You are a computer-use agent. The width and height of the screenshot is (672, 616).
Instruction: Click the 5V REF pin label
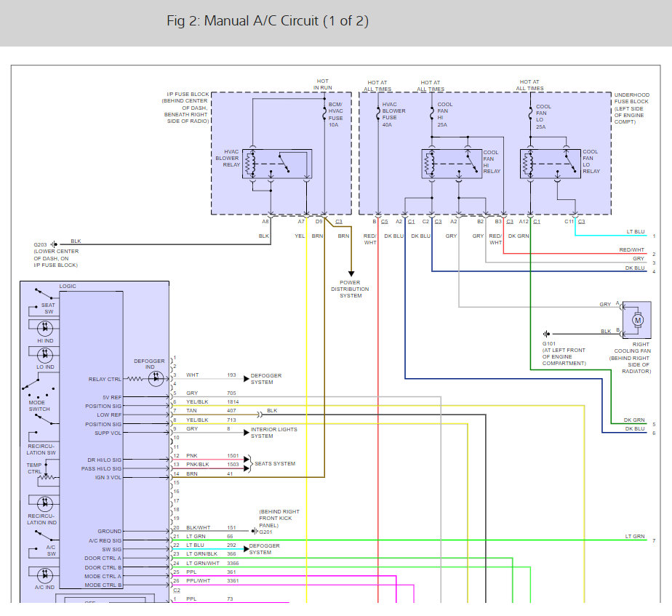[112, 397]
